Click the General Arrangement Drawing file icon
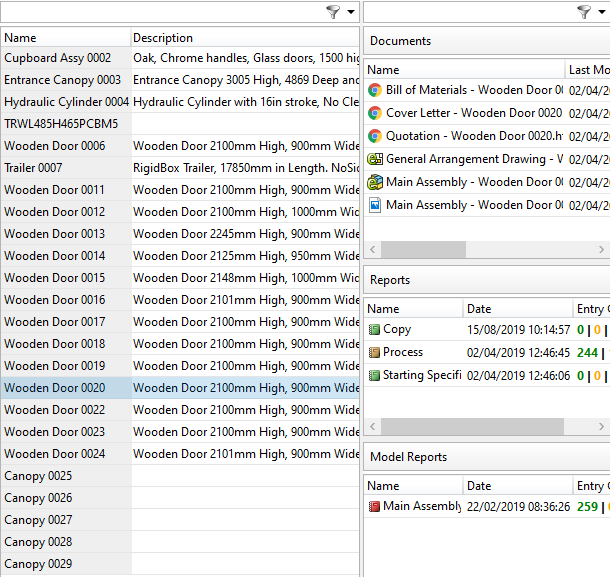The height and width of the screenshot is (577, 610). (x=375, y=160)
